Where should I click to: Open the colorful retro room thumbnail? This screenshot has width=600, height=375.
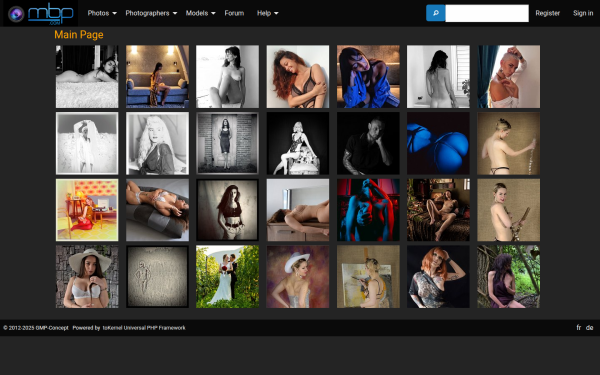coord(87,210)
